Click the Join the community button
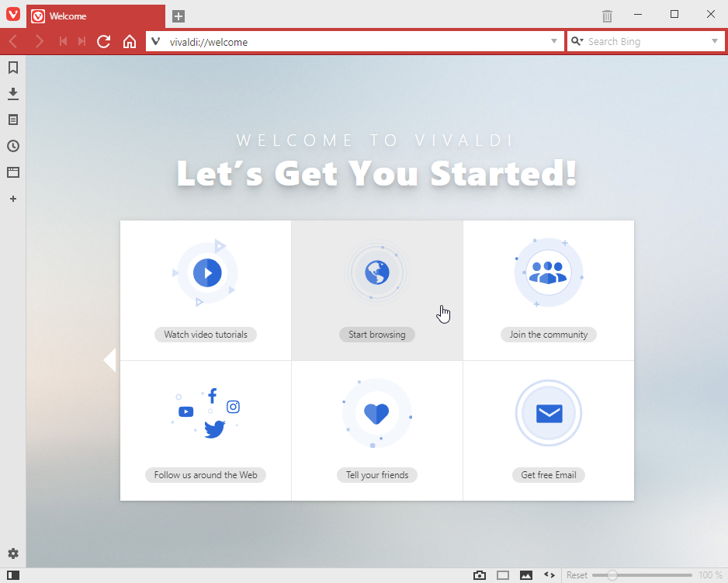The width and height of the screenshot is (728, 583). (x=548, y=335)
